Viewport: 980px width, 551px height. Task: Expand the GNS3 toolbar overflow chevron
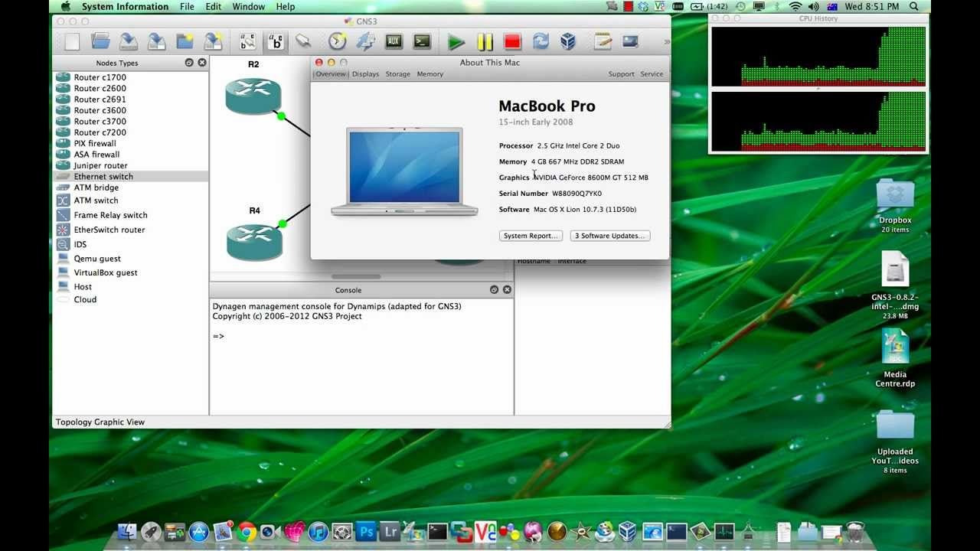point(666,42)
